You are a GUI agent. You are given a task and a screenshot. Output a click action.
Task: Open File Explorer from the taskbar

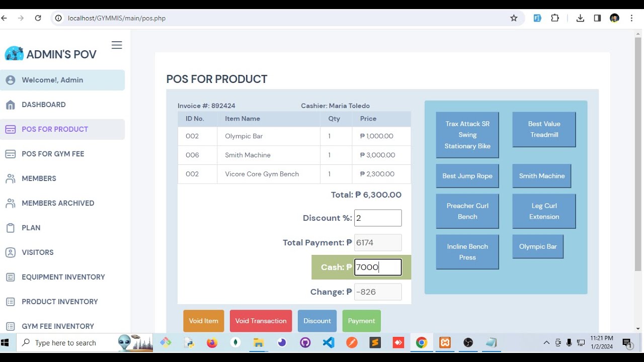pyautogui.click(x=259, y=343)
